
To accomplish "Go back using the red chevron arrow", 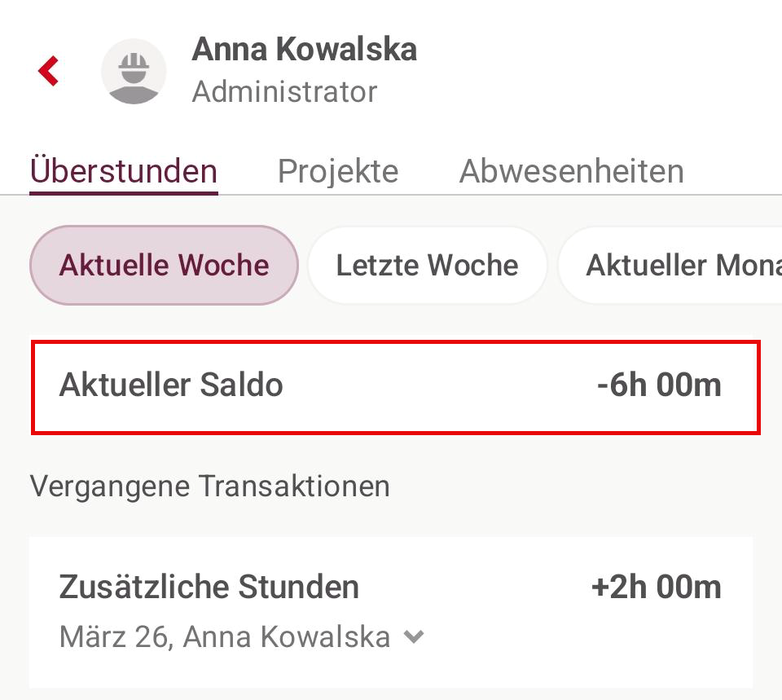I will tap(49, 71).
